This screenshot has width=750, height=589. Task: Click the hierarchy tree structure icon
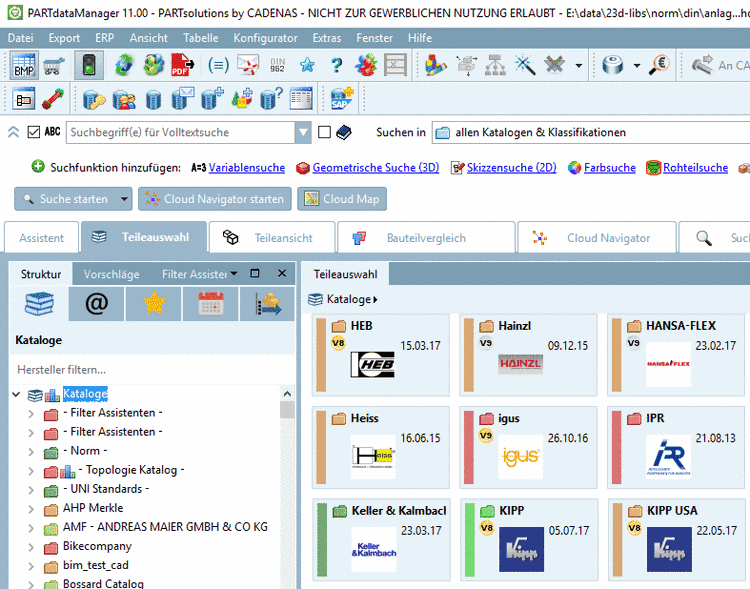click(x=496, y=65)
